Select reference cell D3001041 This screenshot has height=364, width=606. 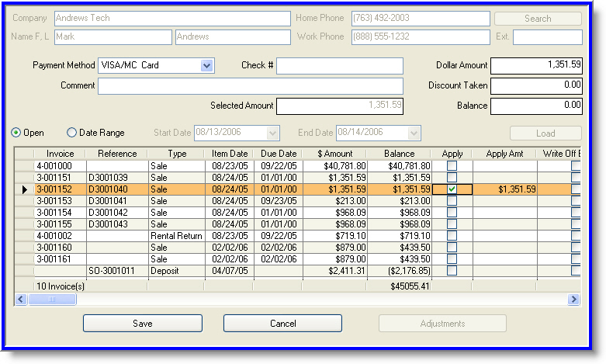click(x=117, y=200)
